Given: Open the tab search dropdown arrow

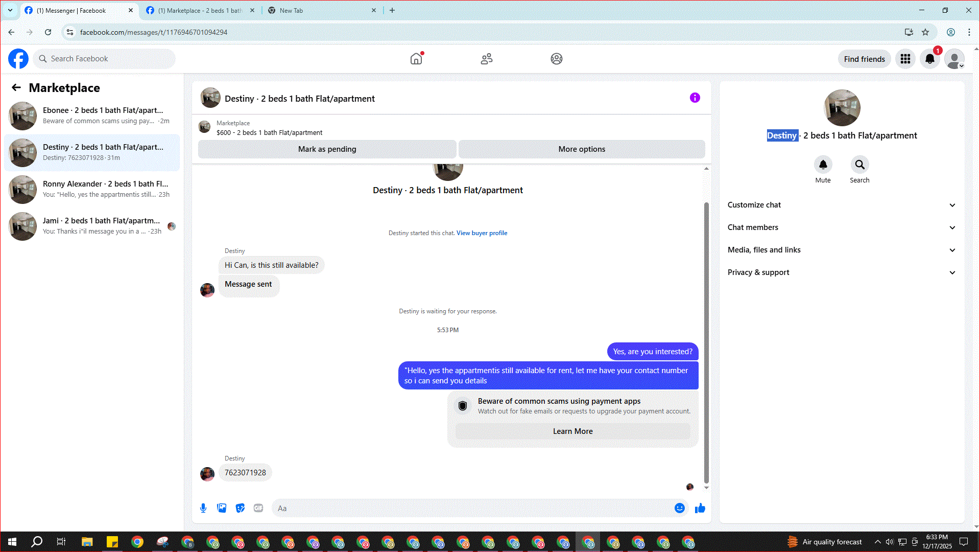Looking at the screenshot, I should pyautogui.click(x=10, y=10).
